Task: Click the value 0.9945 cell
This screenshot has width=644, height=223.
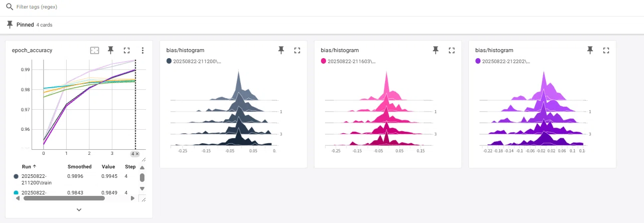Action: (109, 176)
